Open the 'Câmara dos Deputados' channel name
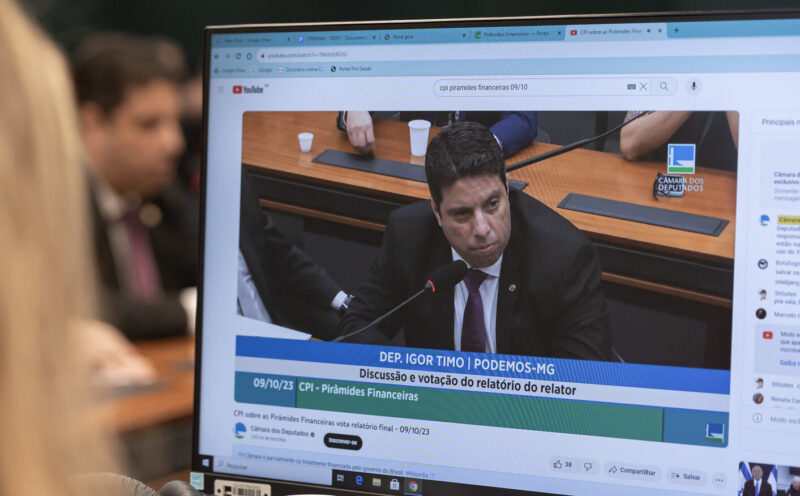 click(280, 432)
